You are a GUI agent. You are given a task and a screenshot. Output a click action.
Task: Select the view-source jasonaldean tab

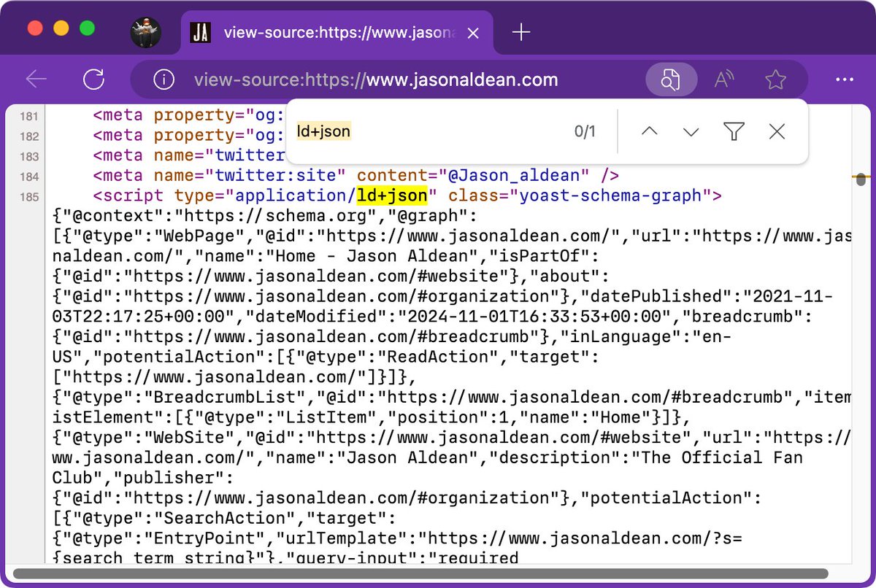337,33
